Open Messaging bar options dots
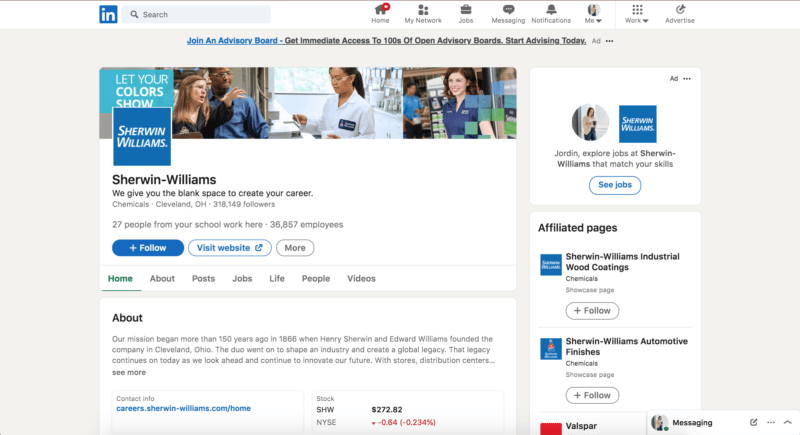The image size is (800, 435). coord(771,422)
